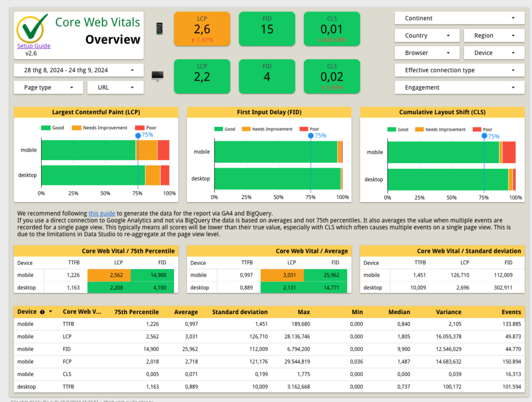Click the desktop CLS 0,02 scorecard
Image resolution: width=532 pixels, height=402 pixels.
[x=332, y=76]
